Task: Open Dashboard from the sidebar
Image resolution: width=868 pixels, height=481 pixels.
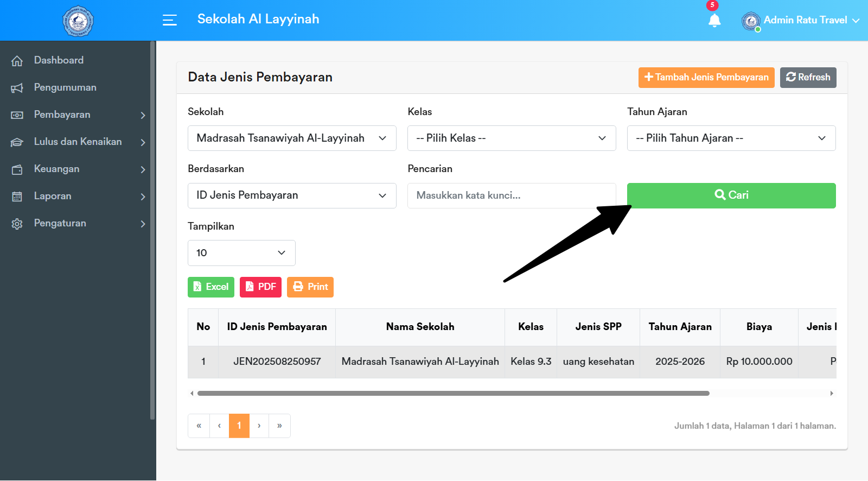Action: tap(59, 60)
